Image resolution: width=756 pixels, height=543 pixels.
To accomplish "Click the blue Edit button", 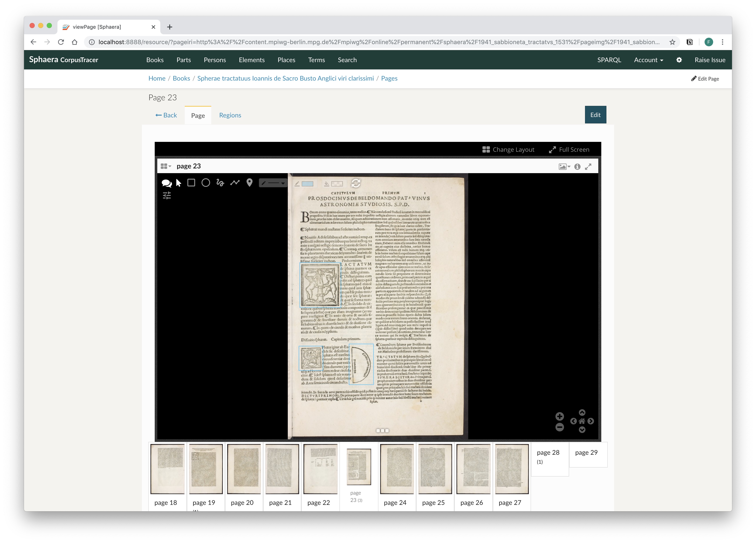I will tap(595, 115).
